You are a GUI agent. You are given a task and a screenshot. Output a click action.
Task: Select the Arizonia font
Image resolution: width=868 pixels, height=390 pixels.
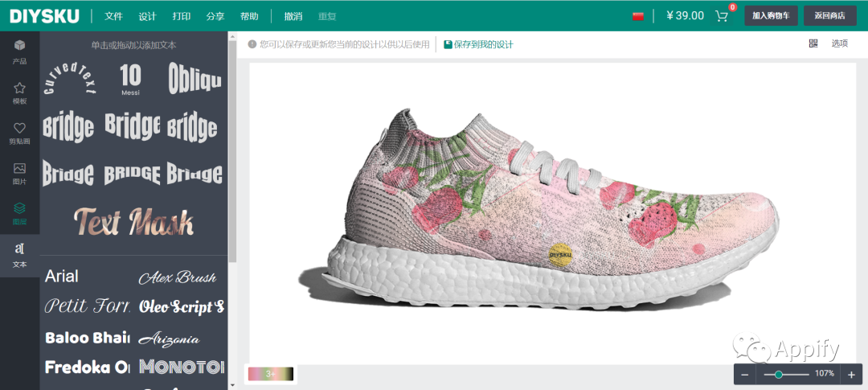tap(169, 339)
